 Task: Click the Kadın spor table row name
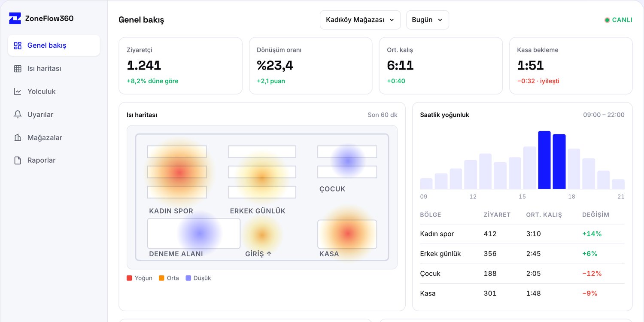(x=437, y=234)
